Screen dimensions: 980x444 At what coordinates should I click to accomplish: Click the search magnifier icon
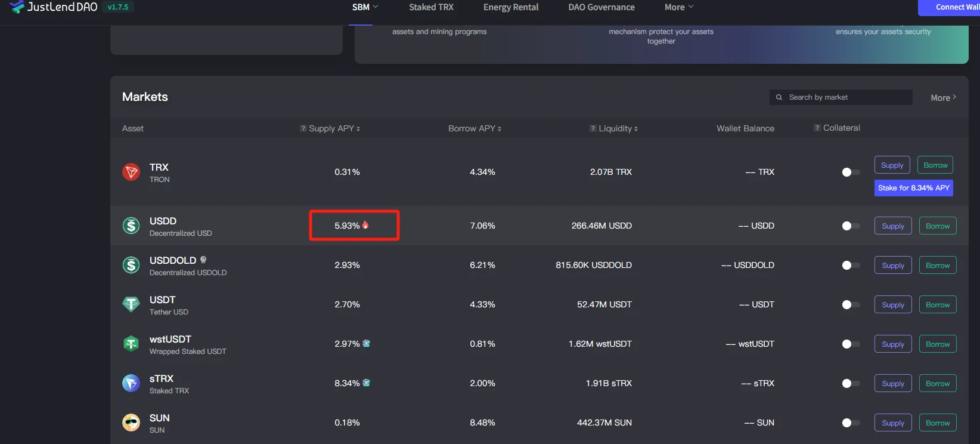tap(779, 97)
